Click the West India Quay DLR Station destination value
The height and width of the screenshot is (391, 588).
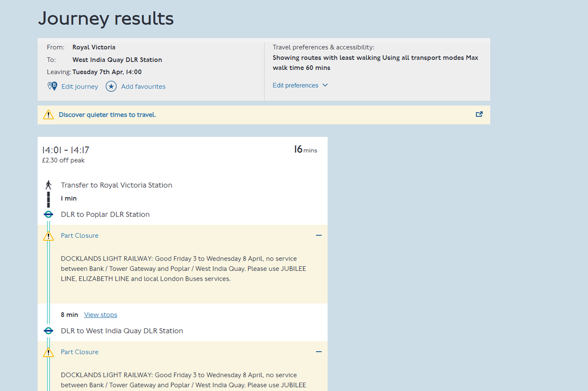(x=117, y=60)
